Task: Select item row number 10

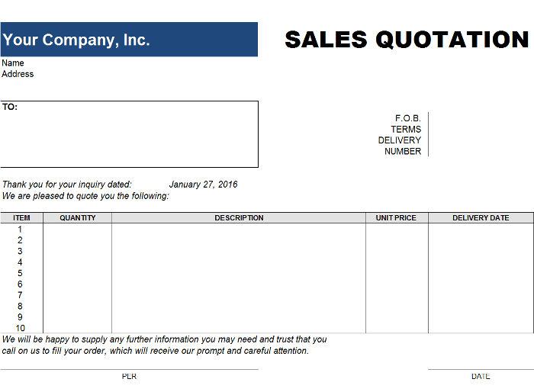Action: pos(20,328)
